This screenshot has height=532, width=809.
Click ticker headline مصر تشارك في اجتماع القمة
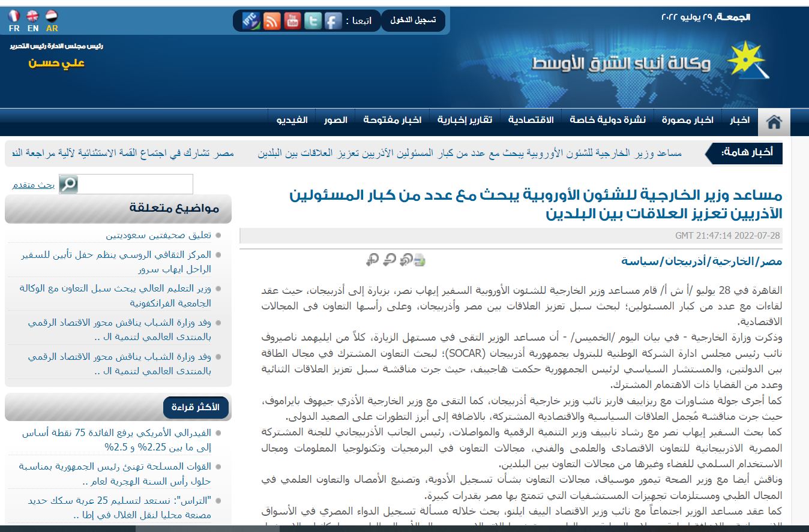click(x=122, y=154)
